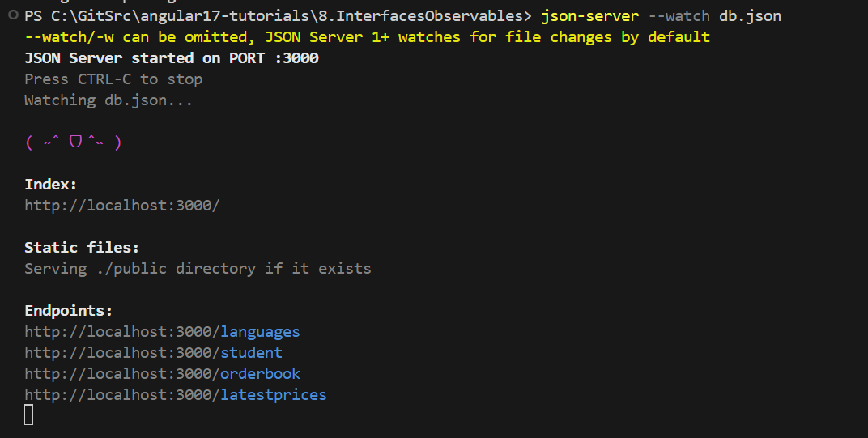This screenshot has height=438, width=868.
Task: Click 'JSON Server started on PORT :3000' line
Action: point(172,58)
